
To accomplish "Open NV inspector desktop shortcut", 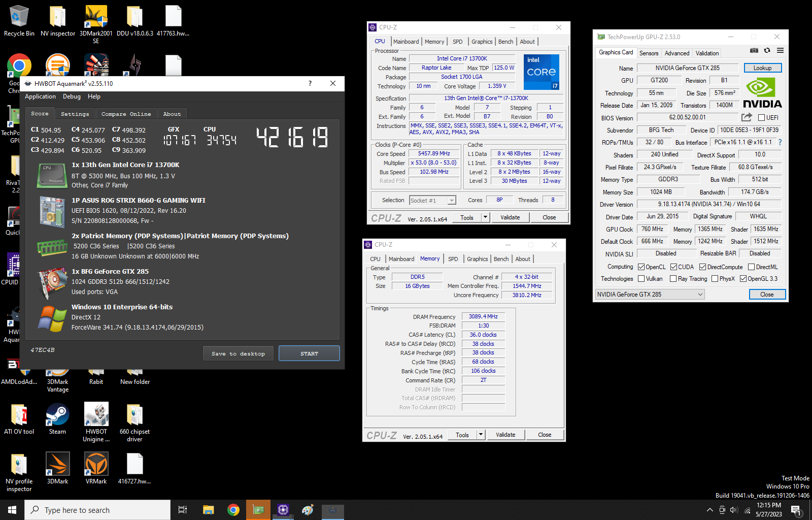I will (x=58, y=20).
